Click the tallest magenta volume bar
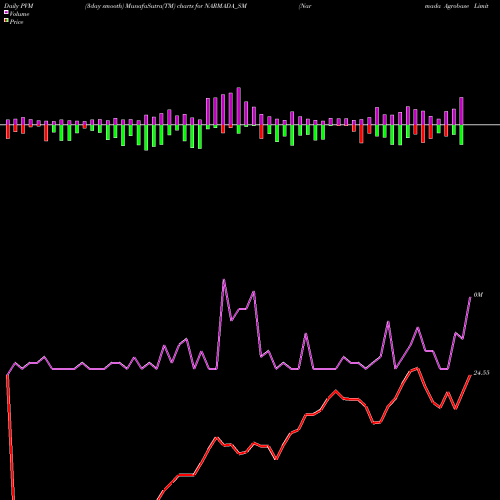Viewport: 500px width, 500px height. tap(239, 106)
